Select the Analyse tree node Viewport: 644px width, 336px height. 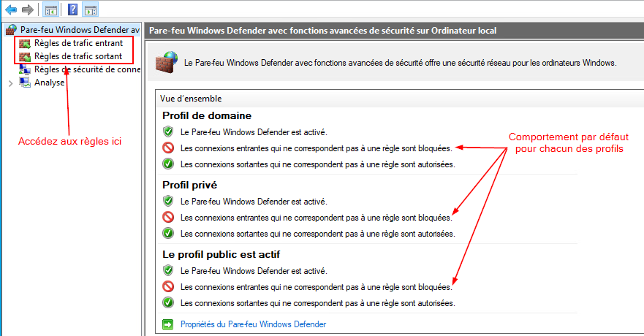49,83
